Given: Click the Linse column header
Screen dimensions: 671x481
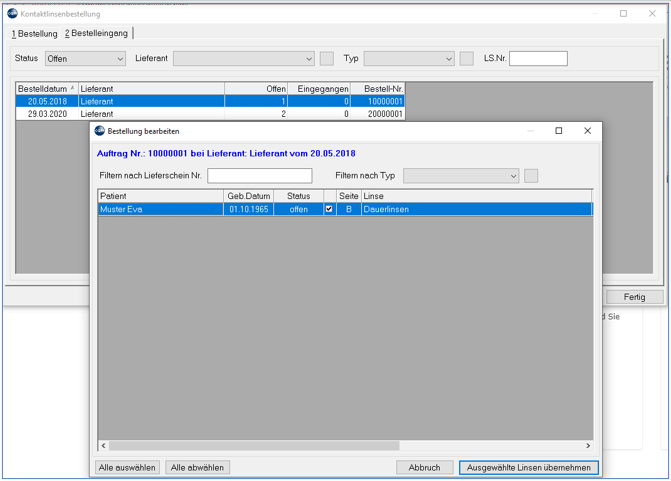Looking at the screenshot, I should pyautogui.click(x=476, y=196).
